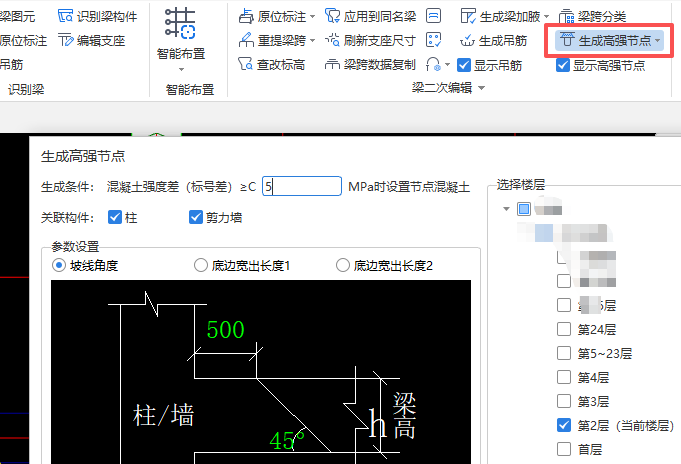Open the 重提梁跨 dropdown arrow
The height and width of the screenshot is (464, 681).
pos(313,41)
